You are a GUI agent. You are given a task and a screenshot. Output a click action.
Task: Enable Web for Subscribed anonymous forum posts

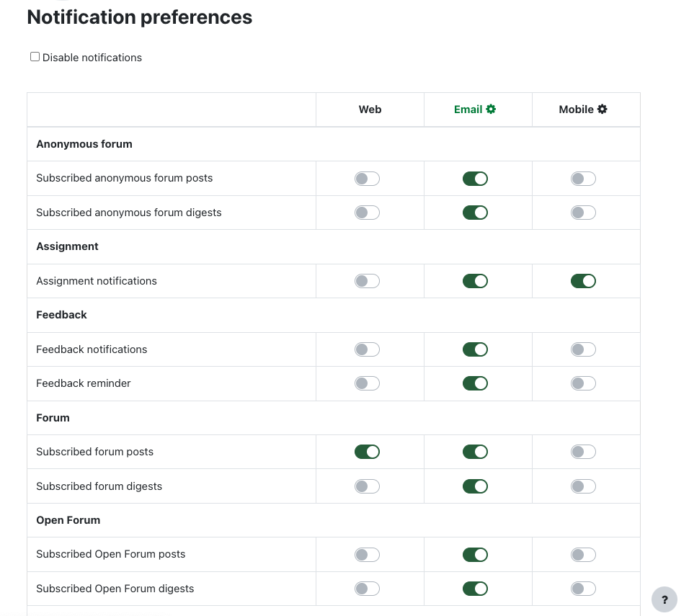coord(367,179)
